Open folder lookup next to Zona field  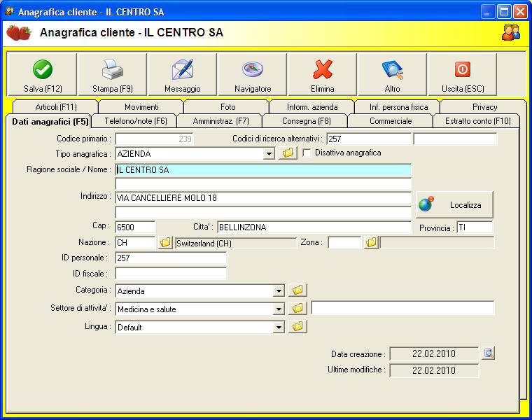coord(371,243)
